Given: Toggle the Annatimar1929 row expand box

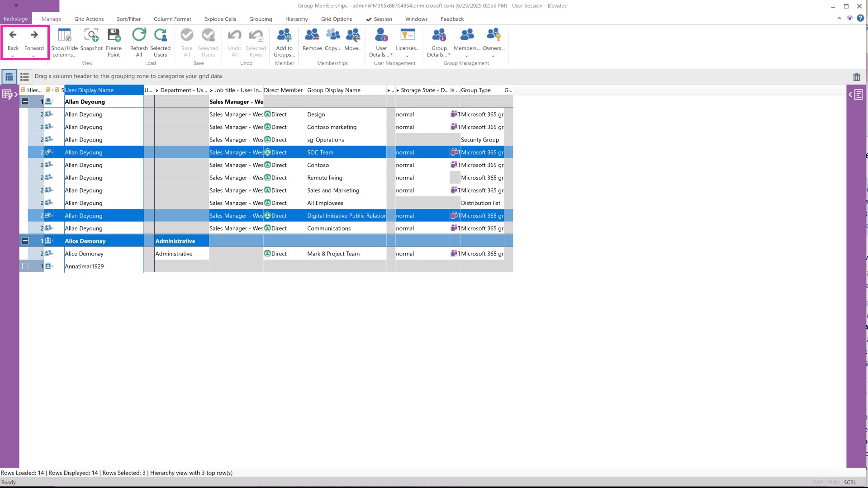Looking at the screenshot, I should [25, 266].
